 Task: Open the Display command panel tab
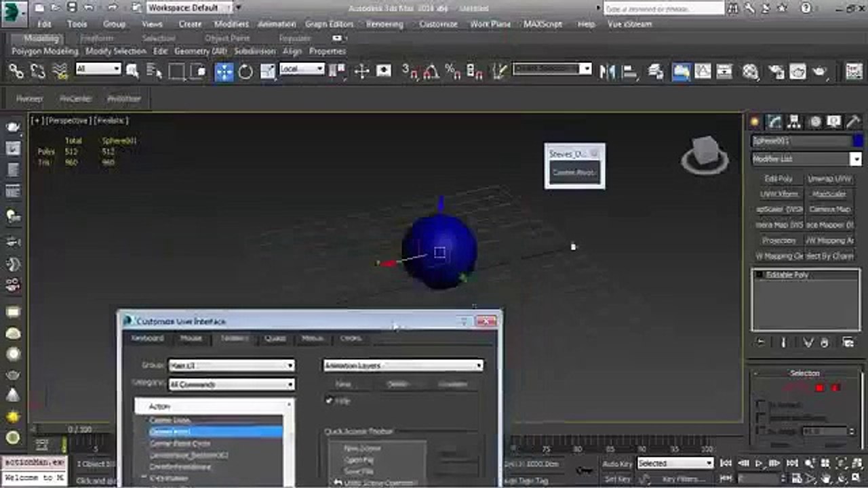pyautogui.click(x=834, y=121)
